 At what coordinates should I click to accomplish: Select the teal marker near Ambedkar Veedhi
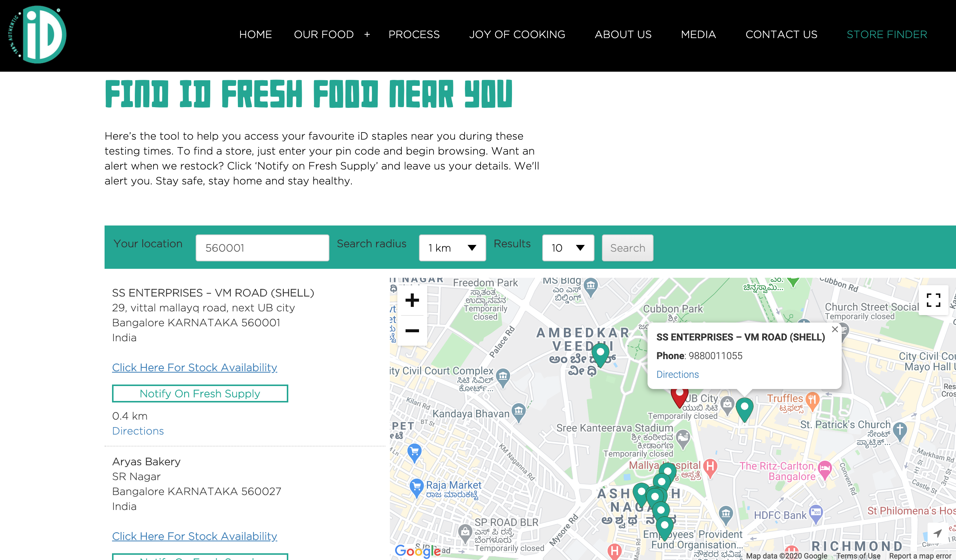[x=600, y=353]
